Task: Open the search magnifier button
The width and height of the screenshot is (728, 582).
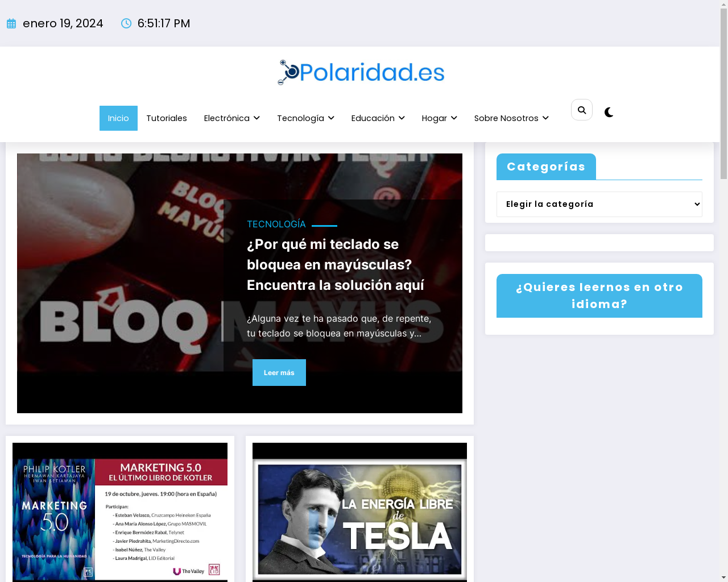Action: [x=582, y=110]
